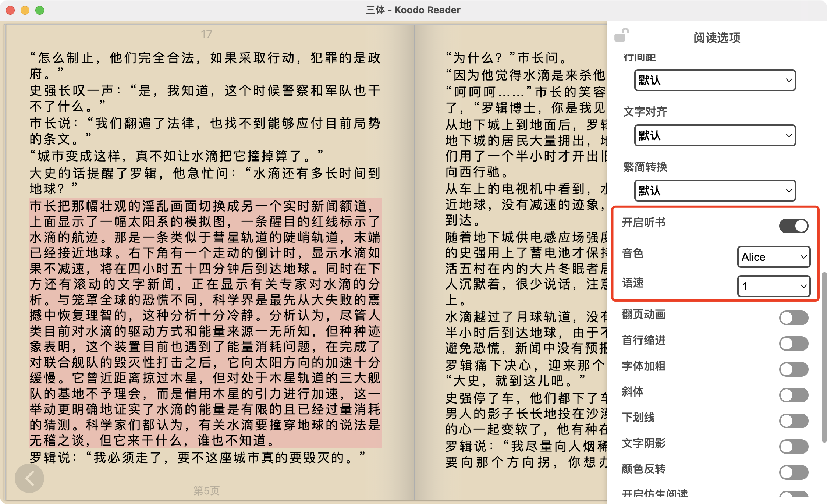Close the Koodo Reader window

tap(10, 10)
